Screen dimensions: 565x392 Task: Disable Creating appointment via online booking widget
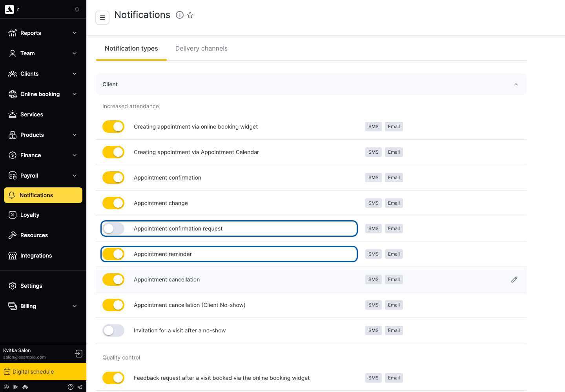(x=113, y=127)
